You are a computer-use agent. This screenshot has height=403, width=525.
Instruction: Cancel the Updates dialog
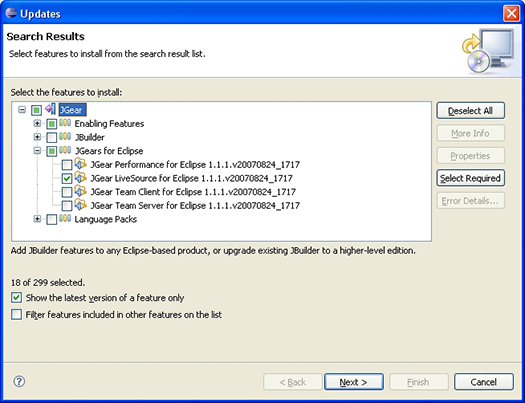click(x=483, y=382)
